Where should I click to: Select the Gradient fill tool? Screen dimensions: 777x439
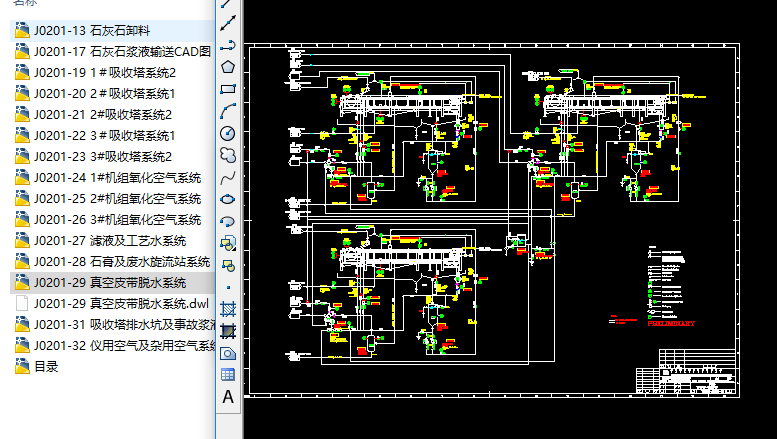click(228, 330)
